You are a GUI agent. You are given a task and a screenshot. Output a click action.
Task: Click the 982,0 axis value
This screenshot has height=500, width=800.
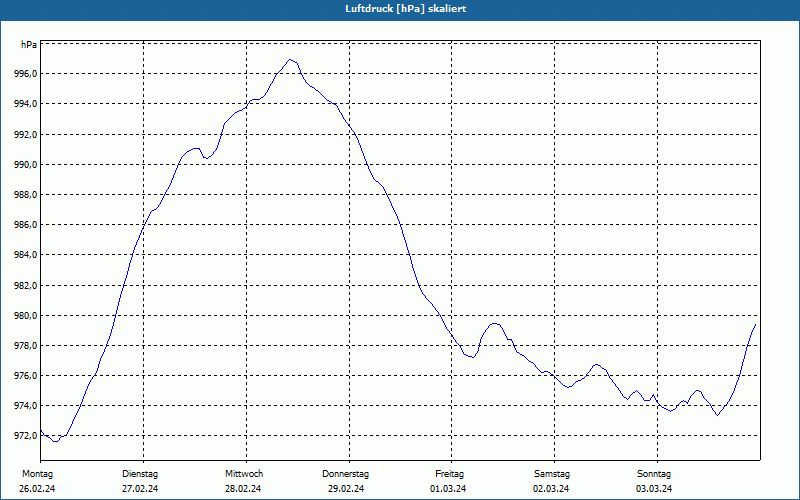[26, 286]
